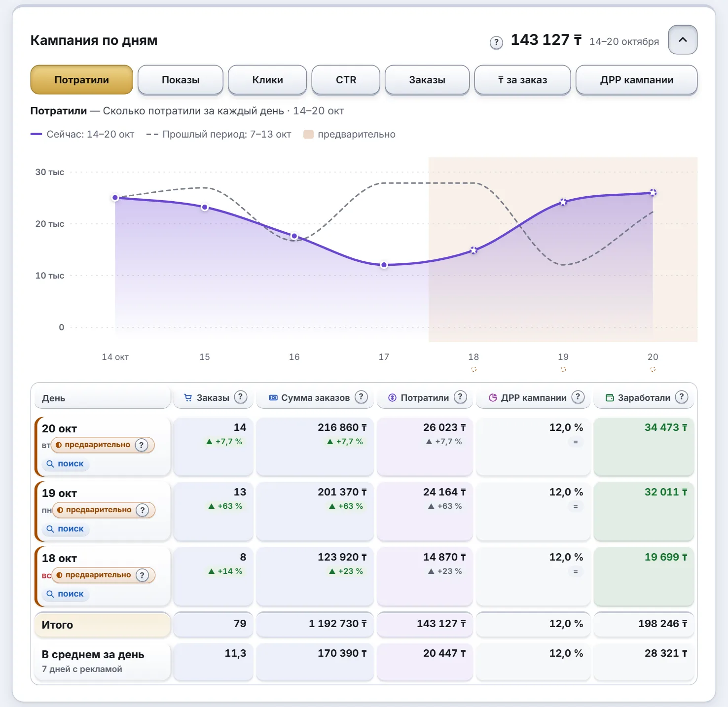Show the CTR metric tab

pyautogui.click(x=346, y=80)
